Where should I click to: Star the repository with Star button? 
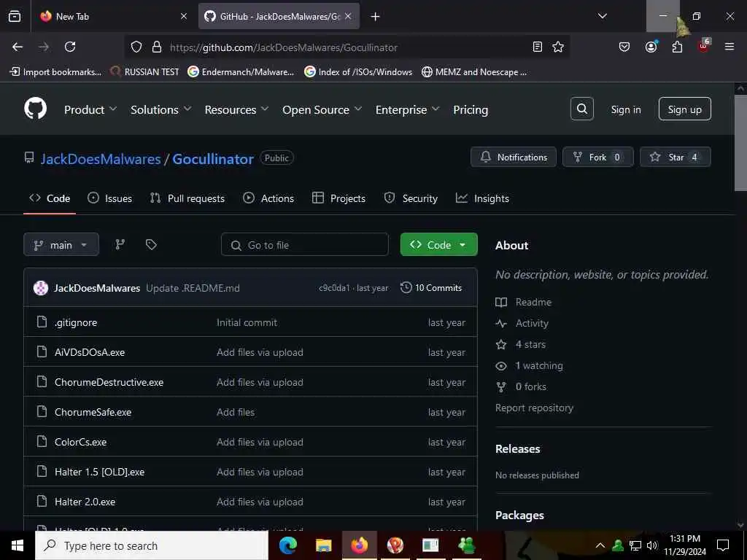coord(675,157)
